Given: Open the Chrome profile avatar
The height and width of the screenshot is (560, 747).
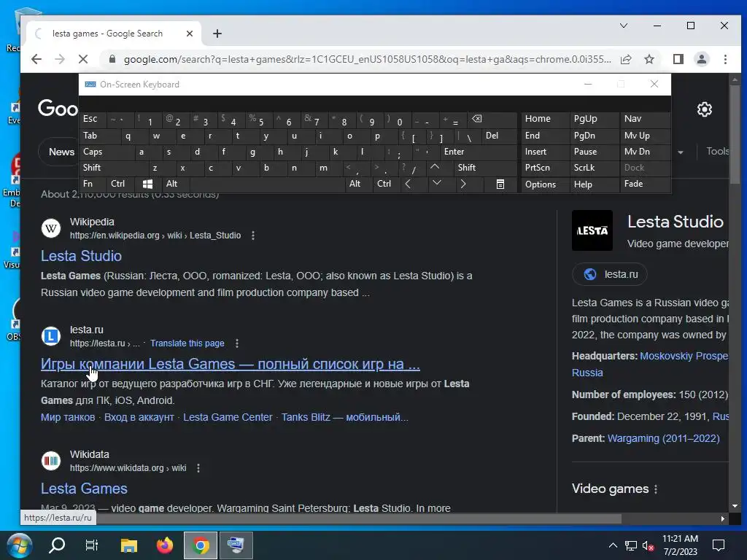Looking at the screenshot, I should tap(702, 59).
